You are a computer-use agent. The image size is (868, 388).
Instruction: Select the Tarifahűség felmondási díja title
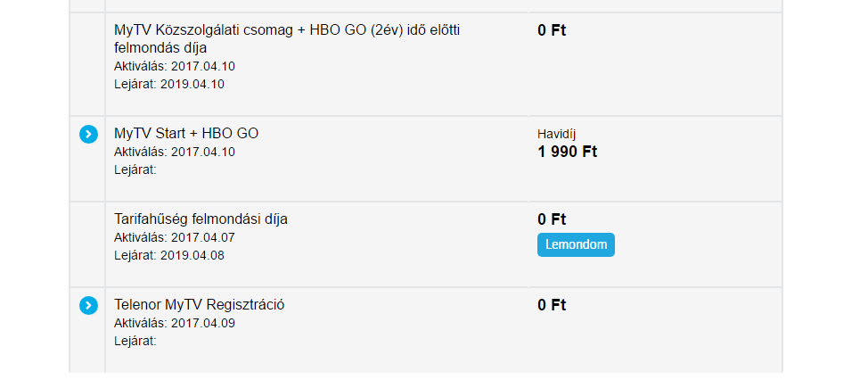click(201, 219)
